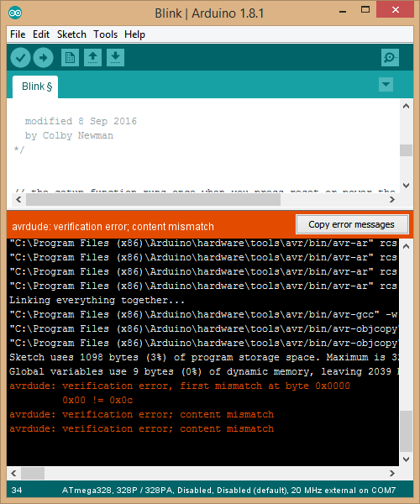Close the Arduino window

pyautogui.click(x=396, y=9)
